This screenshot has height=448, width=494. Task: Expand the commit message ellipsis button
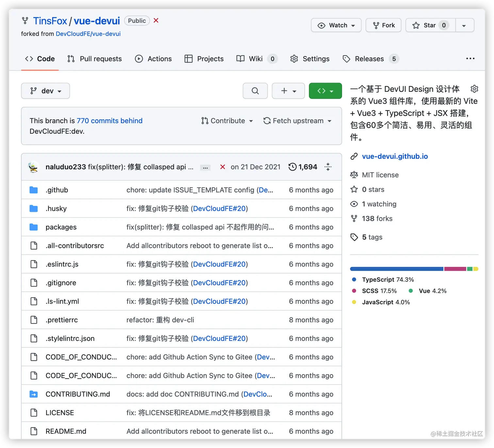coord(205,167)
